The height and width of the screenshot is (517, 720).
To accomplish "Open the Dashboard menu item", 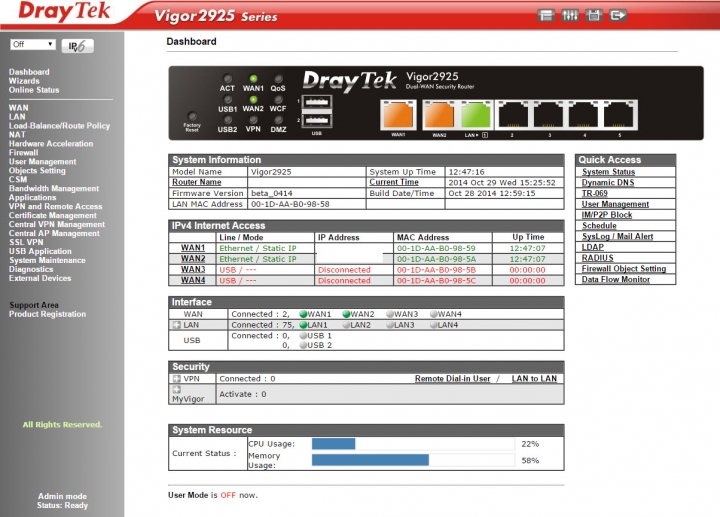I will [29, 72].
